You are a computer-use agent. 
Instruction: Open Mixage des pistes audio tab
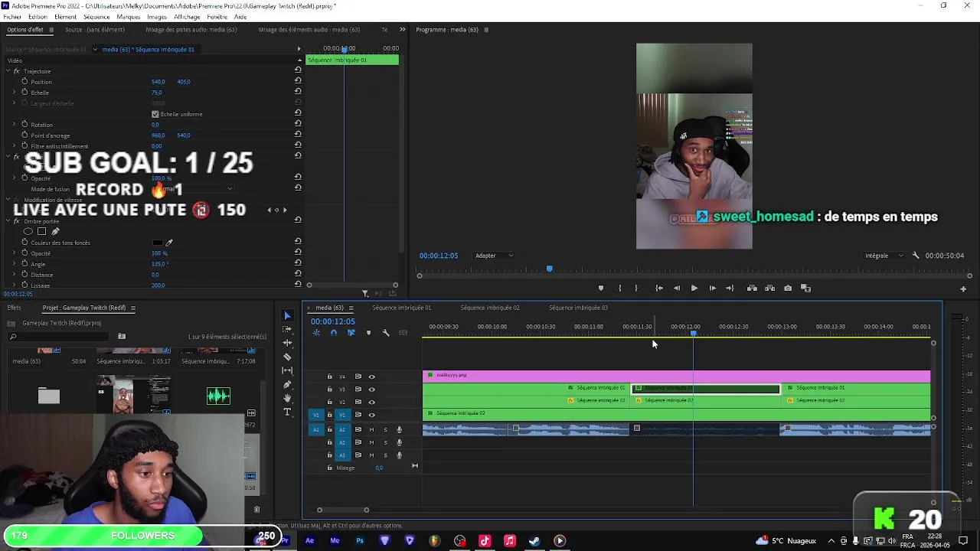pyautogui.click(x=191, y=30)
